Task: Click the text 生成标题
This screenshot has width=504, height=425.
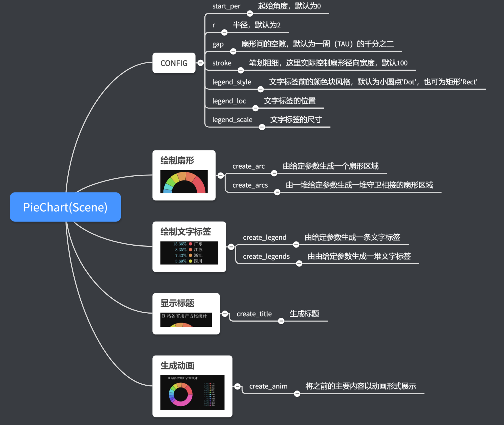Action: pos(304,314)
